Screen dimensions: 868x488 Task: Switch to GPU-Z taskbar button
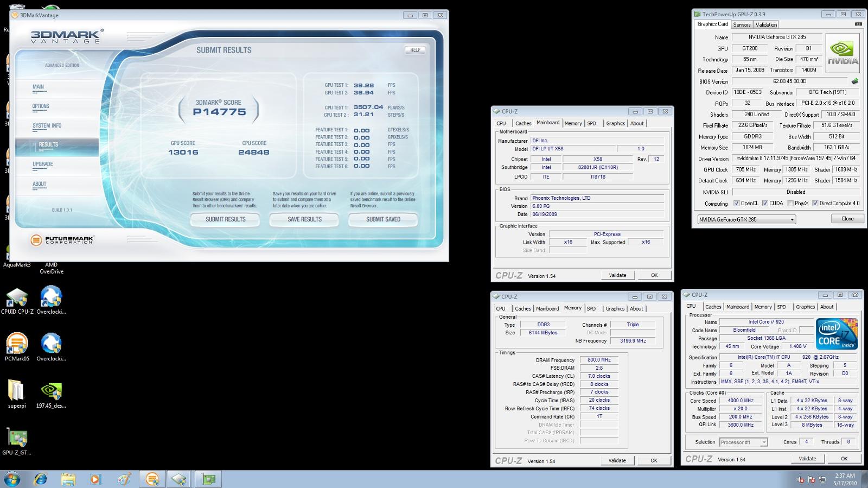click(209, 479)
